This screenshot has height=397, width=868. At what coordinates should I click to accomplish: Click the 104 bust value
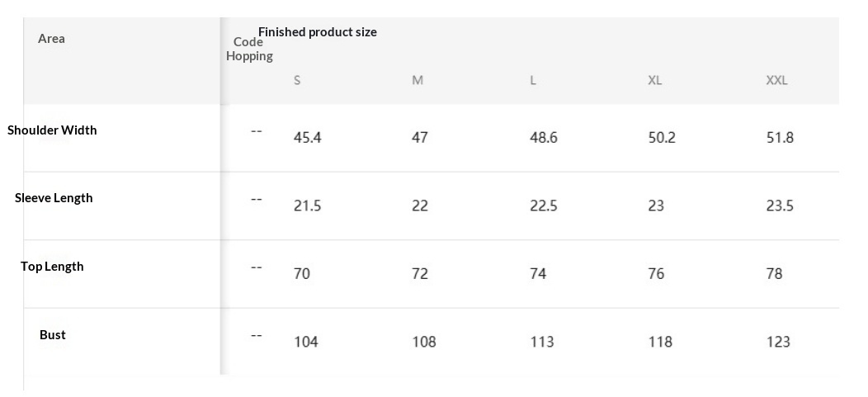point(305,342)
